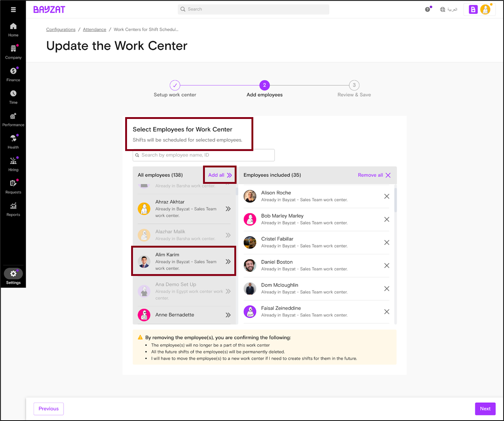Click the 'Employees included (35)' header

(272, 175)
